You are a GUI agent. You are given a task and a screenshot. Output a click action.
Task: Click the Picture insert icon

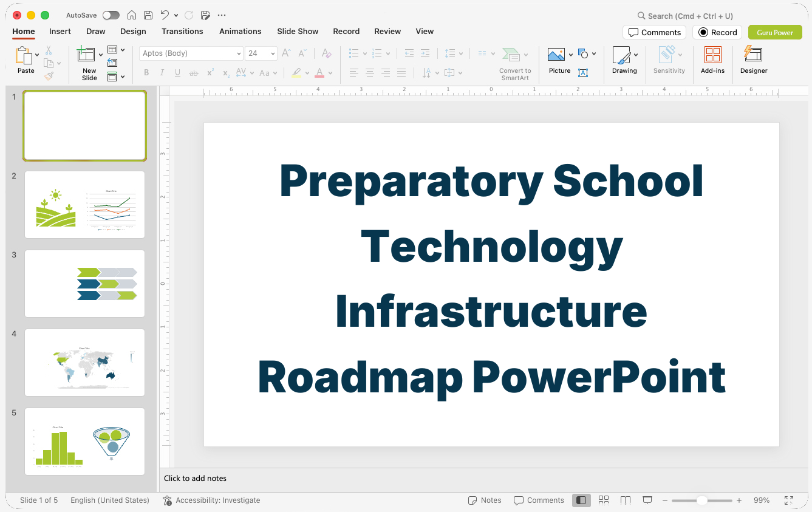[x=556, y=55]
